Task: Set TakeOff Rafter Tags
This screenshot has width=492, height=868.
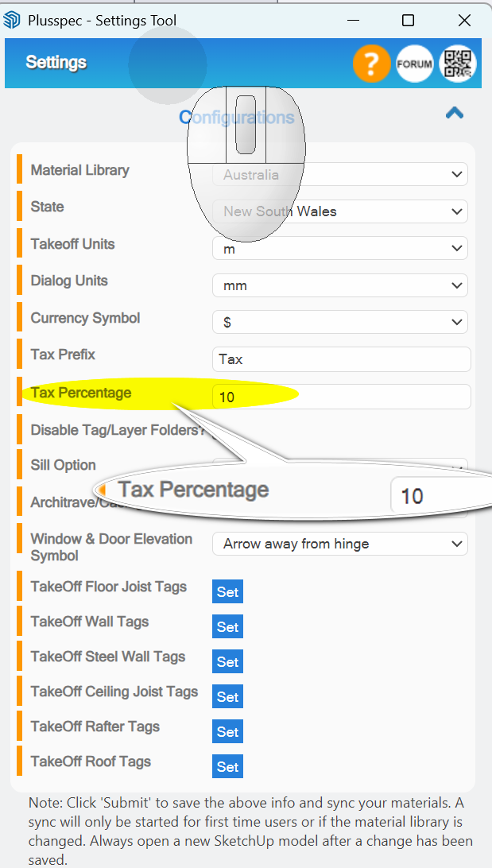Action: click(227, 731)
